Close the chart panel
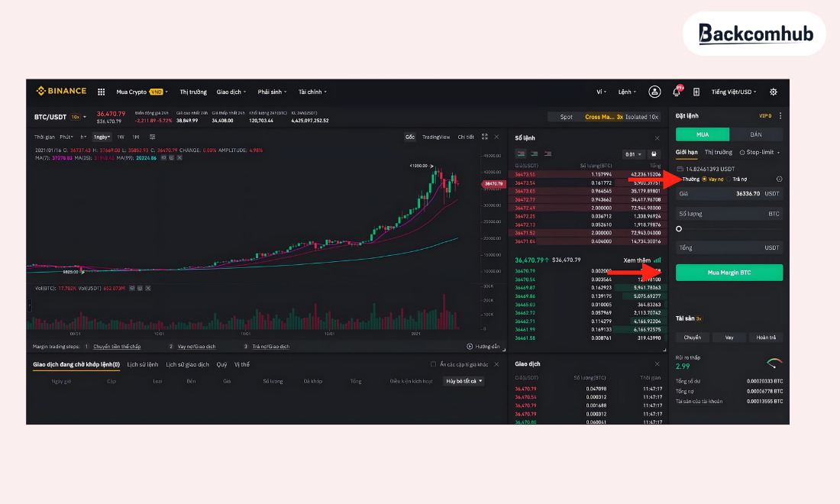The image size is (840, 504). click(x=496, y=137)
